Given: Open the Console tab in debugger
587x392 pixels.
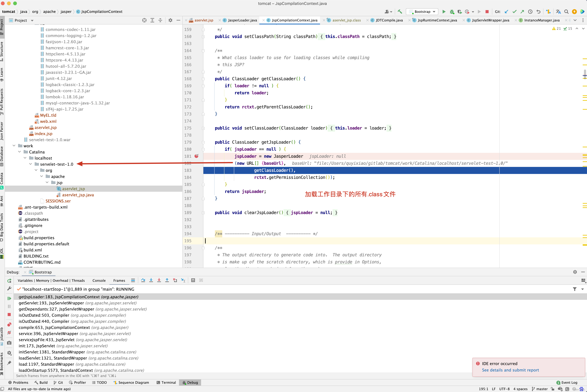Looking at the screenshot, I should tap(99, 281).
